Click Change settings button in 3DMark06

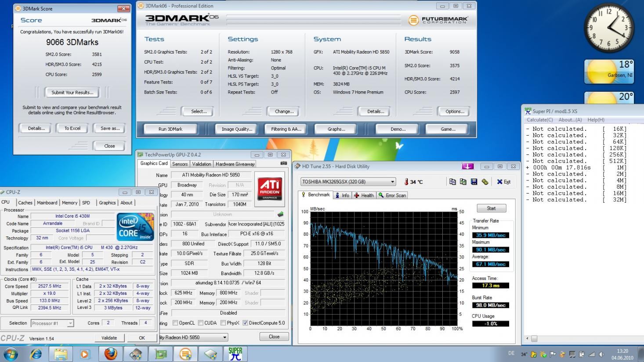click(284, 111)
